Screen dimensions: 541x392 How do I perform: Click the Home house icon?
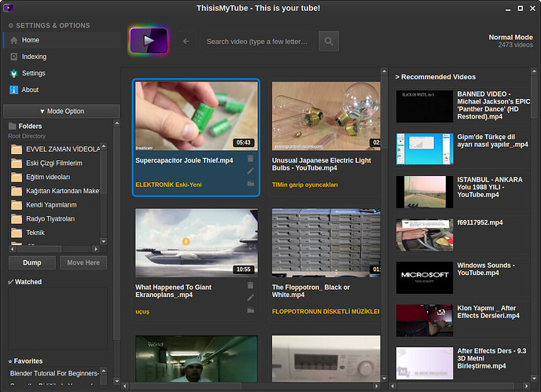(x=14, y=40)
